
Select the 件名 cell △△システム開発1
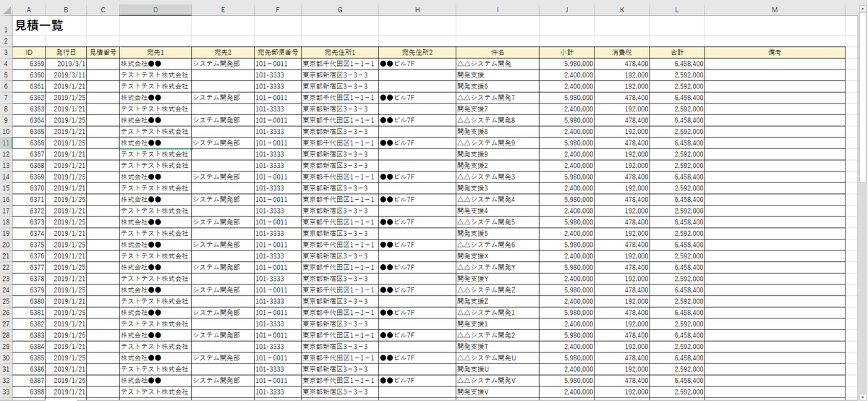pyautogui.click(x=498, y=313)
